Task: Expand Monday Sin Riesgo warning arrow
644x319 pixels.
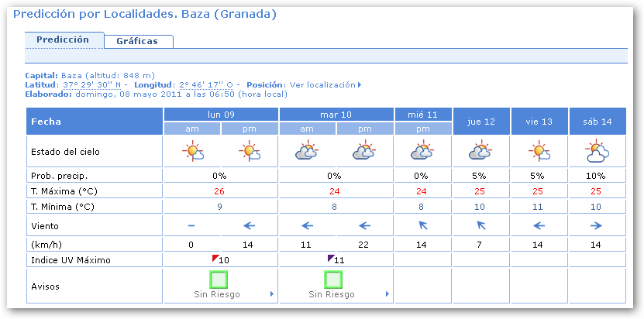Action: 271,294
